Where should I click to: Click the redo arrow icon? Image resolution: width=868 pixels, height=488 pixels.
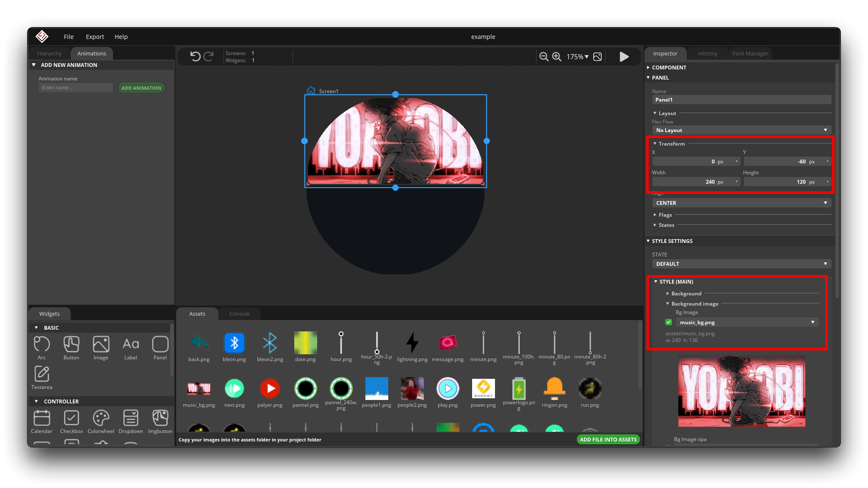[x=208, y=56]
